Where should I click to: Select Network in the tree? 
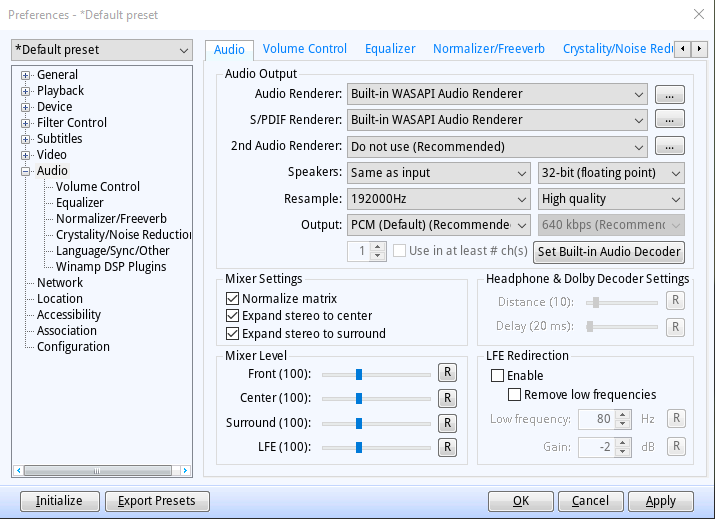tap(60, 283)
